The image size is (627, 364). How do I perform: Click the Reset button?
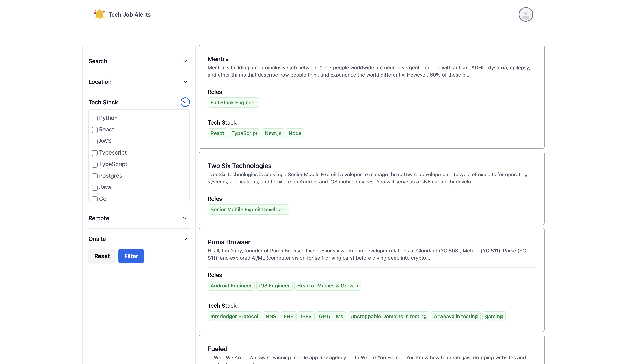pyautogui.click(x=102, y=256)
